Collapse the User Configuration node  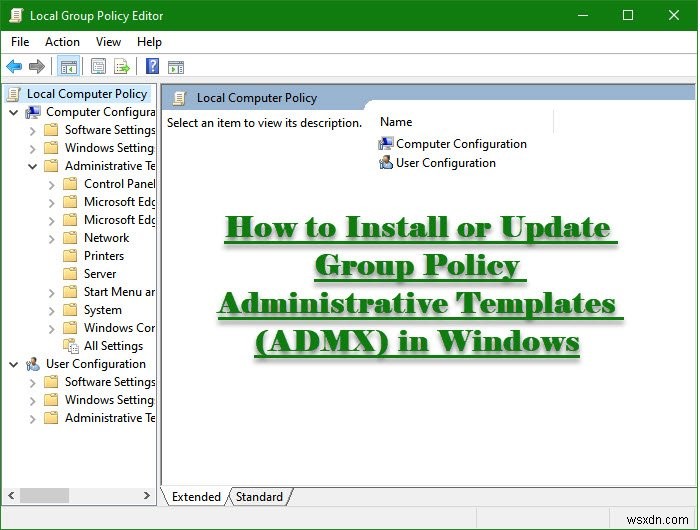14,365
